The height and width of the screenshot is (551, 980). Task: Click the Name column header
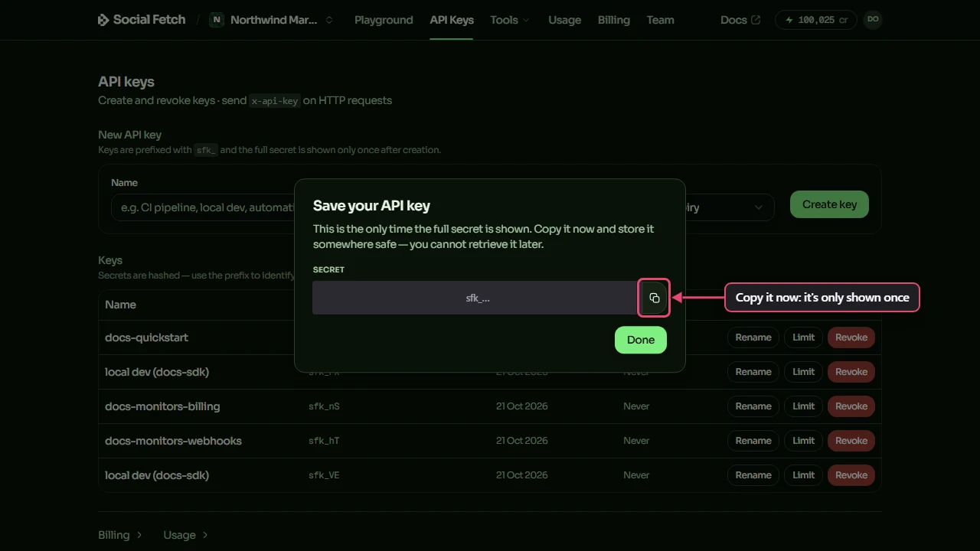coord(120,305)
